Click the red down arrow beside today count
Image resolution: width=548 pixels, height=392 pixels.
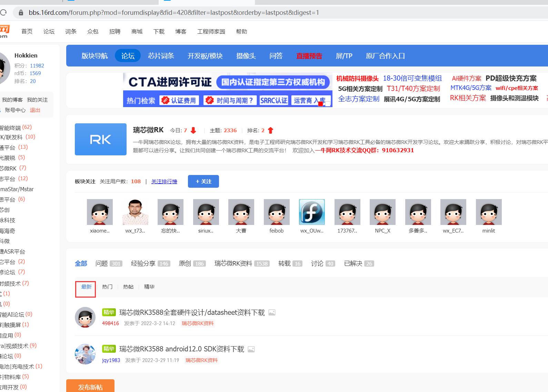point(193,131)
